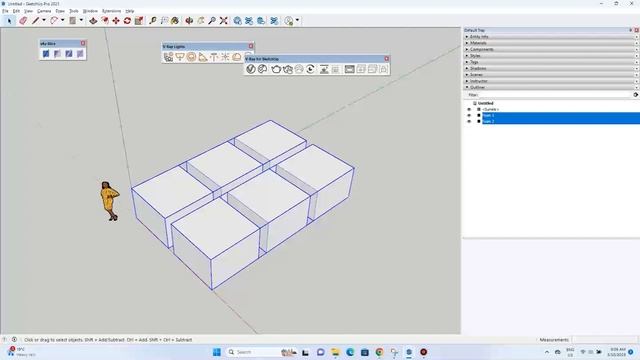Screen dimensions: 640x360
Task: Toggle eye of second highlighted Outliner row
Action: pyautogui.click(x=469, y=121)
